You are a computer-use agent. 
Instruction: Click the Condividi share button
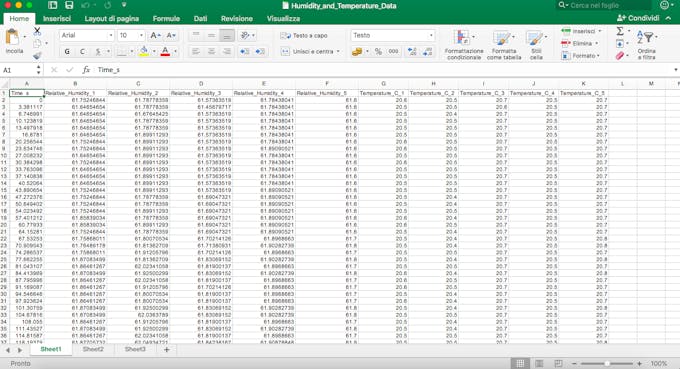638,18
